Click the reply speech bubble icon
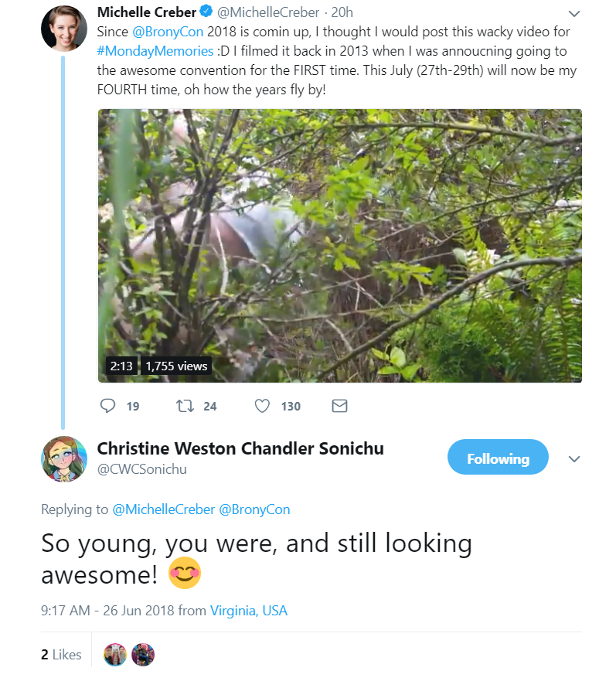616x688 pixels. pyautogui.click(x=107, y=406)
